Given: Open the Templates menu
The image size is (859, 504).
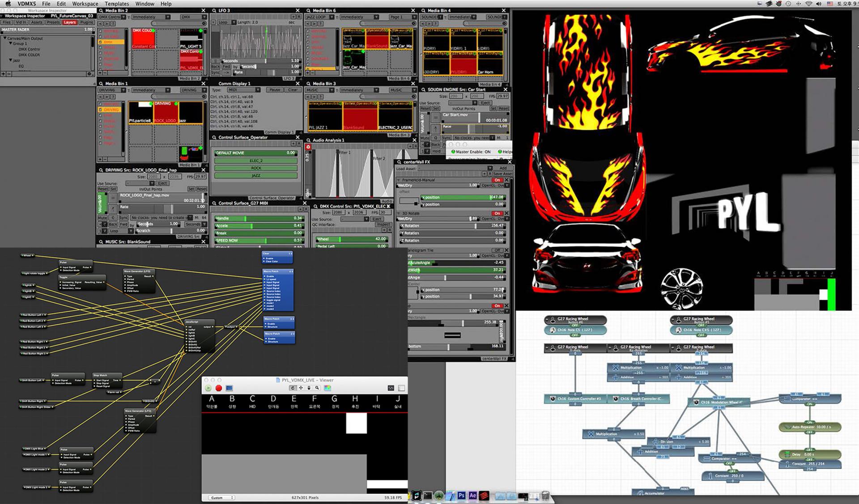Looking at the screenshot, I should [x=117, y=4].
